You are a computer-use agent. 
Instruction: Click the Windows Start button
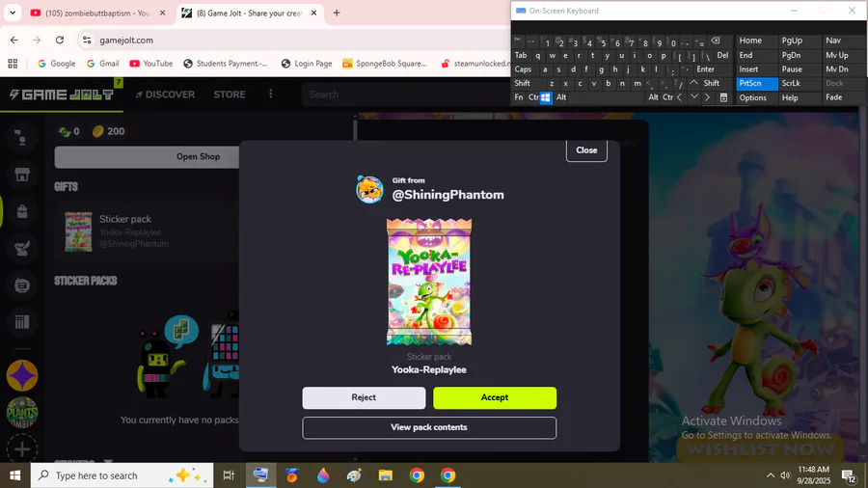(x=14, y=475)
